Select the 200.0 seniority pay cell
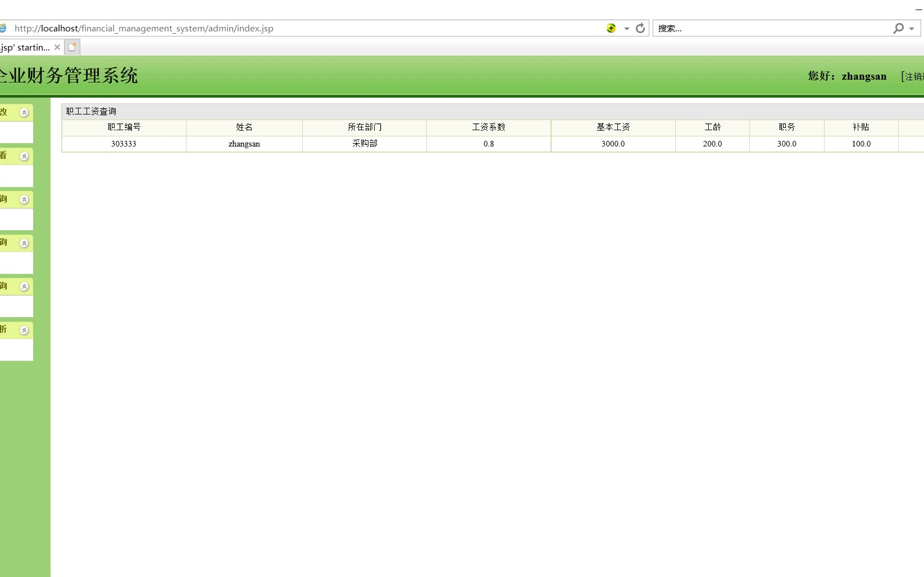 (712, 144)
